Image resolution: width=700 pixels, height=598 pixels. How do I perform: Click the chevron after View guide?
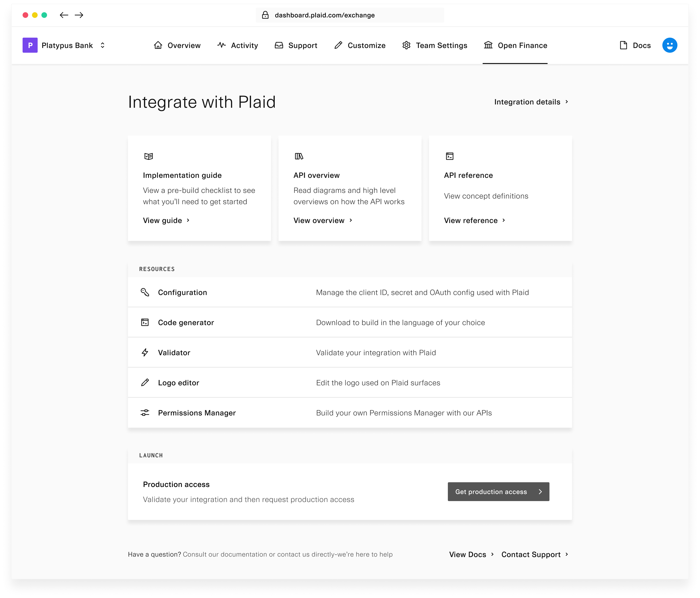188,220
